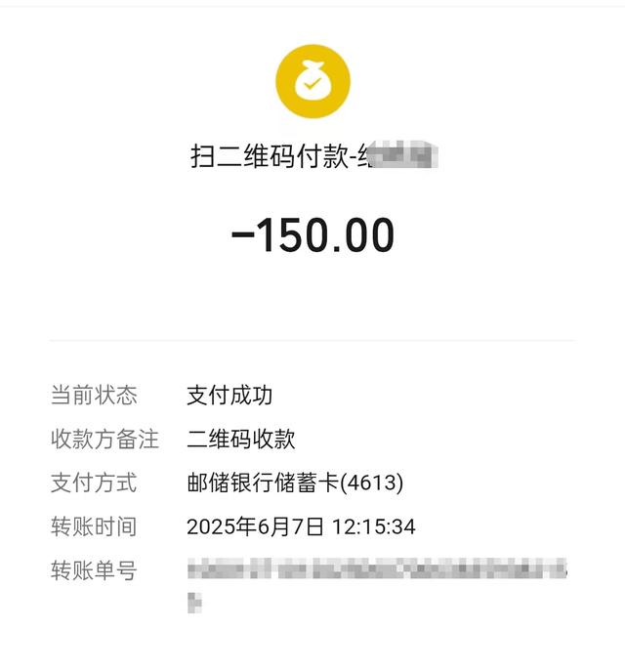Click the horizontal divider below the amount
This screenshot has height=672, width=625.
pos(312,341)
